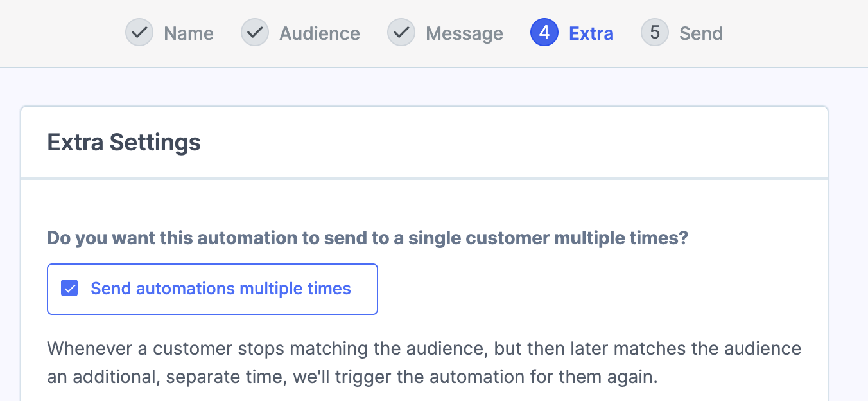This screenshot has width=868, height=401.
Task: Click the checkmark icon beside Audience
Action: [255, 33]
